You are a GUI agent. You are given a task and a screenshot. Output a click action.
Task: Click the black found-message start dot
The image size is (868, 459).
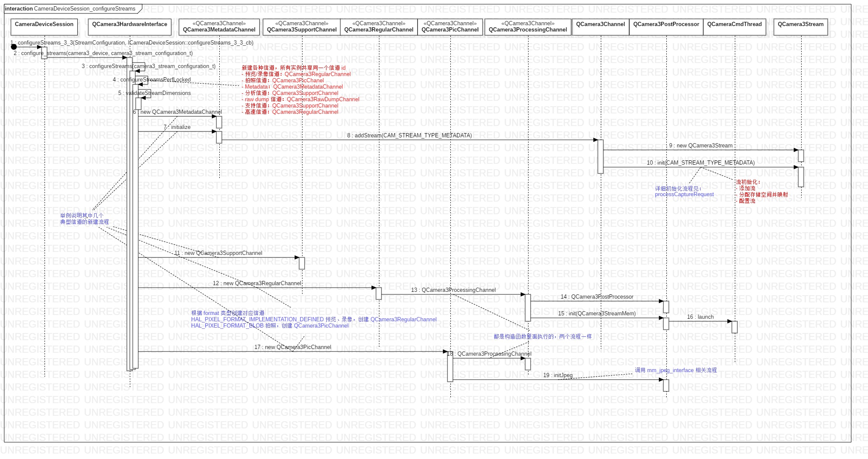[13, 47]
